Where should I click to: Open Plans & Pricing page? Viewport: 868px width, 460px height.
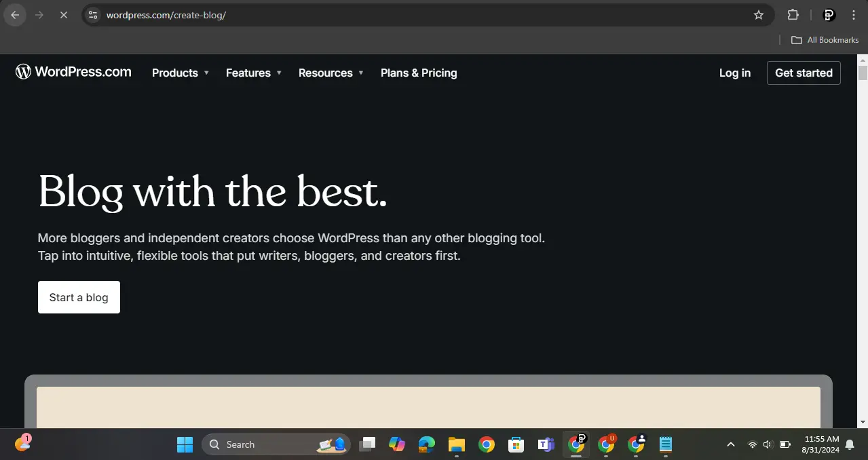(419, 73)
